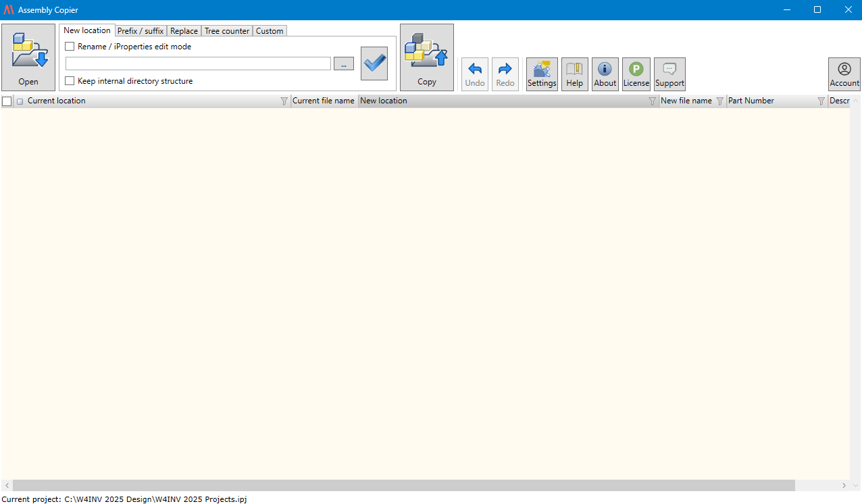Browse for folder with the ... button
Image resolution: width=862 pixels, height=504 pixels.
click(343, 64)
